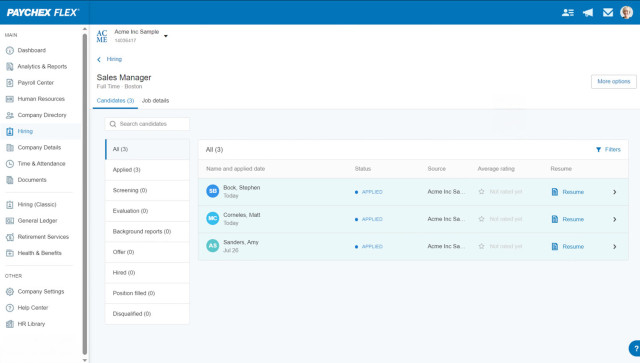640x363 pixels.
Task: Click the Filters text link
Action: [x=613, y=150]
